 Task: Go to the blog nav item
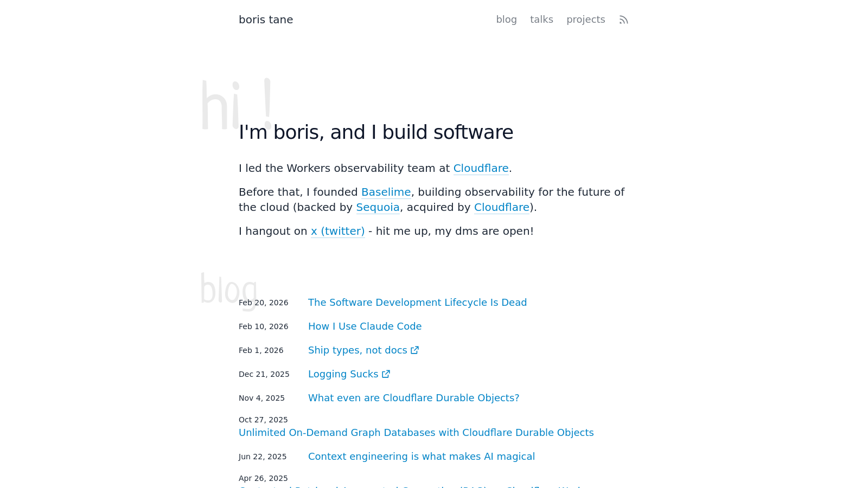tap(506, 20)
